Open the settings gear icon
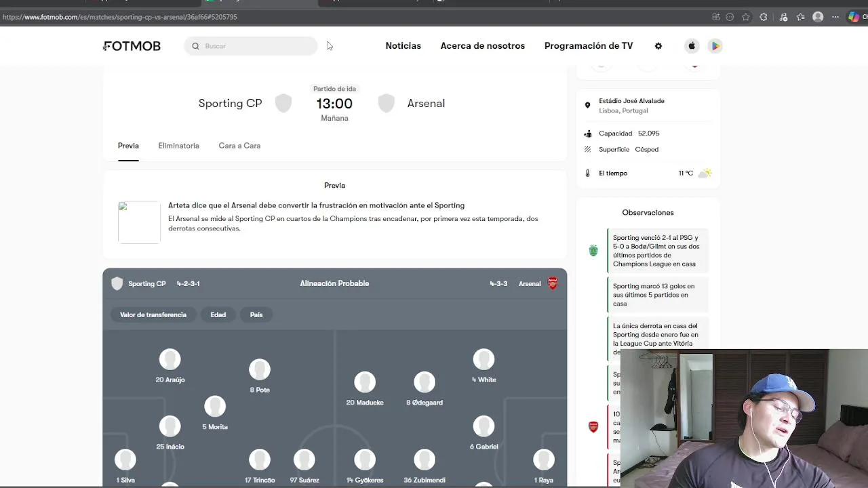 click(658, 46)
